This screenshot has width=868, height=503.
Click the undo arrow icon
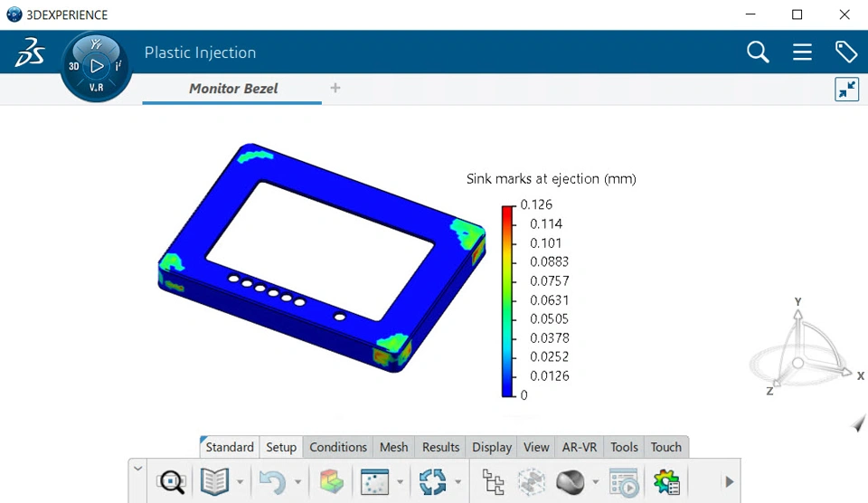272,482
